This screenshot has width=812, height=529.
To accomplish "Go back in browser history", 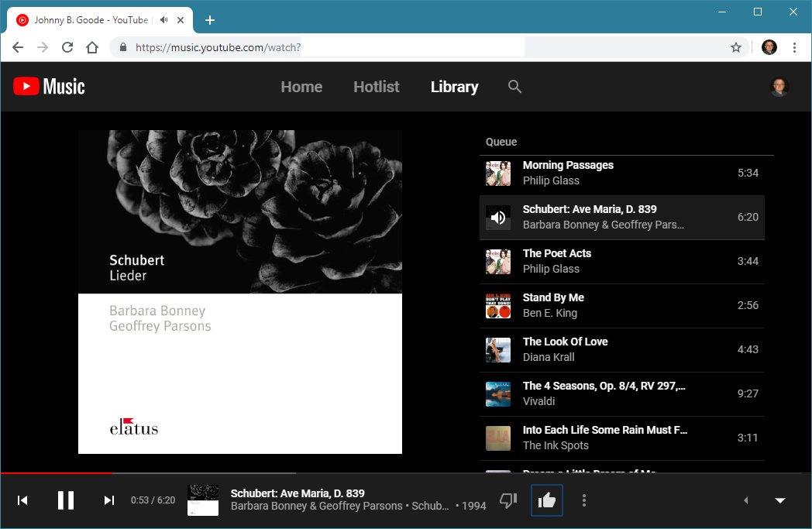I will click(18, 47).
